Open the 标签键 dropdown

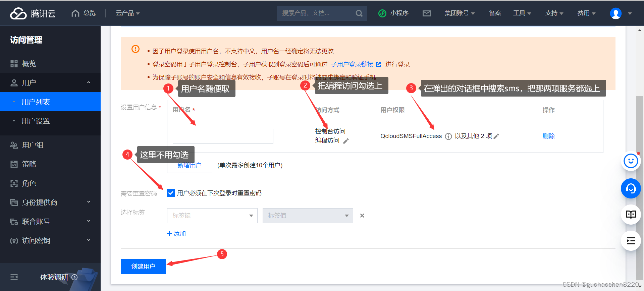pos(212,216)
